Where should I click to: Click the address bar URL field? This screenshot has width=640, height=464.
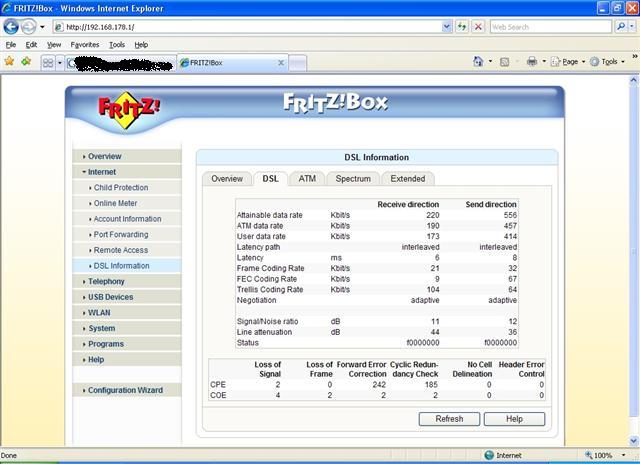click(247, 27)
